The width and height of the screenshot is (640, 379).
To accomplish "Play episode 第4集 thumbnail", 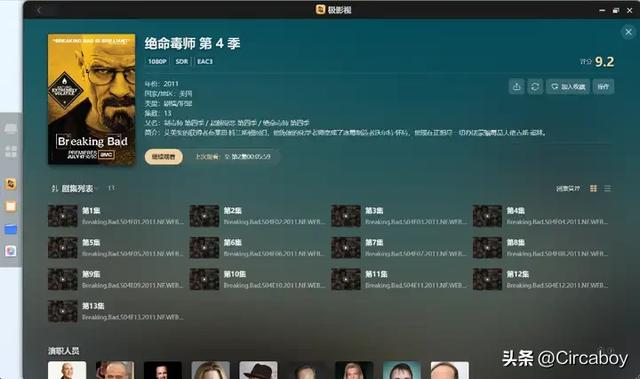I will (x=487, y=216).
